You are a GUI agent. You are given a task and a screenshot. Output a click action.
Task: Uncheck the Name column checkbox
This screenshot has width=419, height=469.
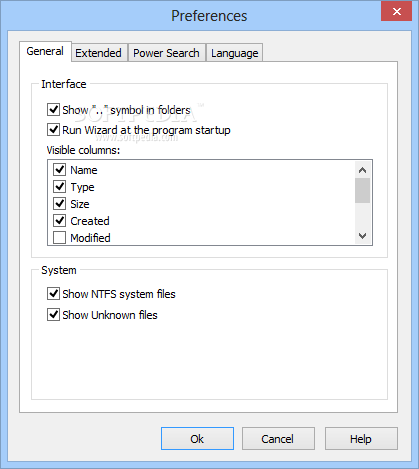click(59, 170)
